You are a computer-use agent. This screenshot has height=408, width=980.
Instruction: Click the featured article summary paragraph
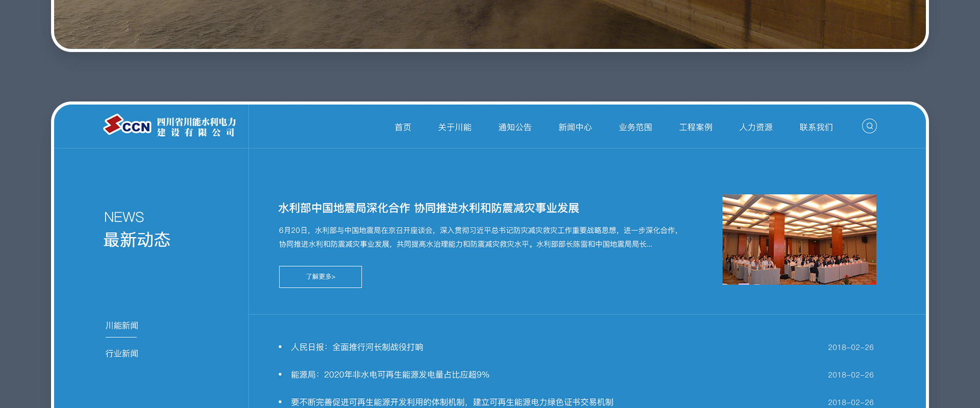click(x=478, y=238)
